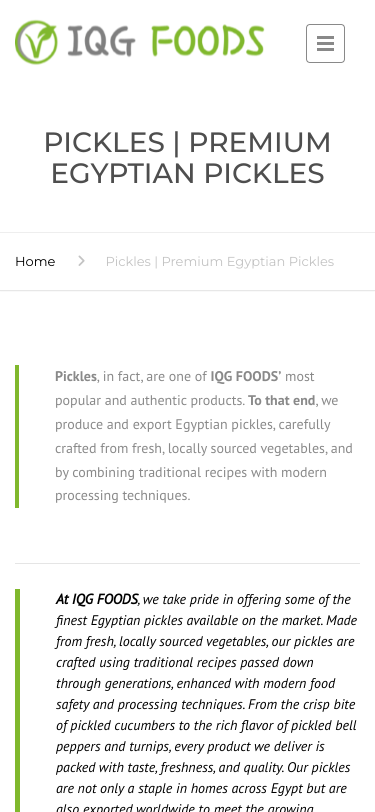Click the bold phrase To that end
375x812 pixels.
pyautogui.click(x=282, y=400)
